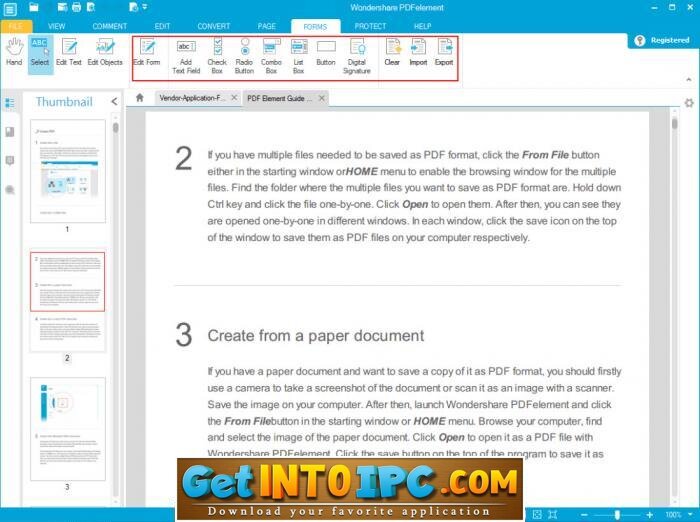Insert a Combo Box form field
This screenshot has width=700, height=522.
click(x=271, y=57)
